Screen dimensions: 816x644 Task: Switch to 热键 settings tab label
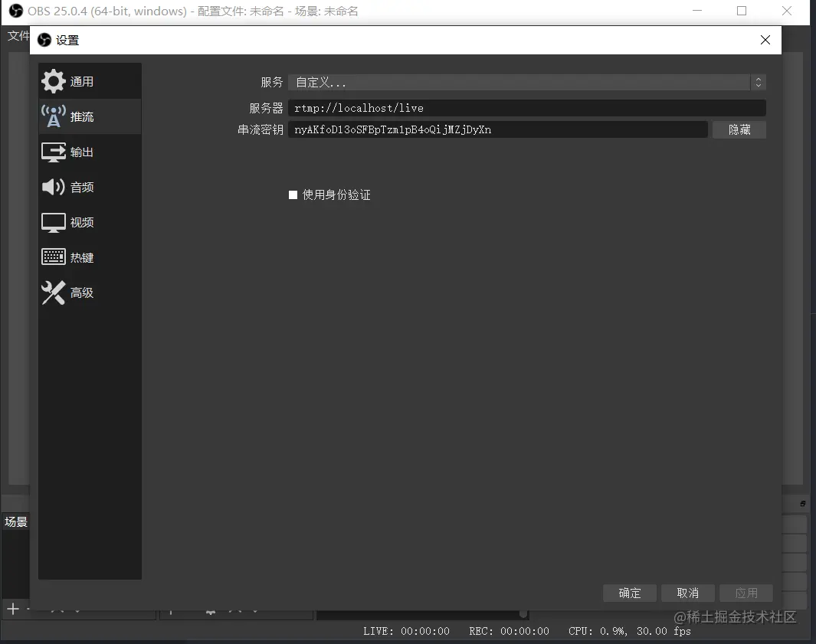pos(82,257)
